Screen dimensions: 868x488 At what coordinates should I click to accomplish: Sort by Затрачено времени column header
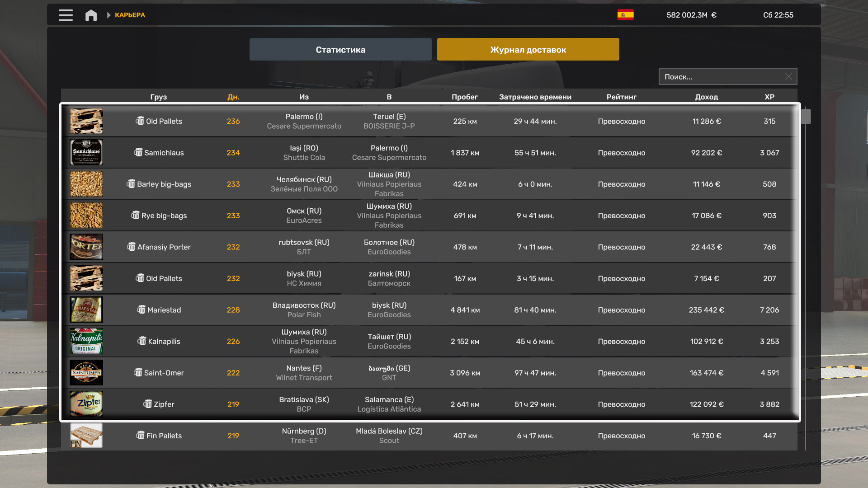coord(535,97)
